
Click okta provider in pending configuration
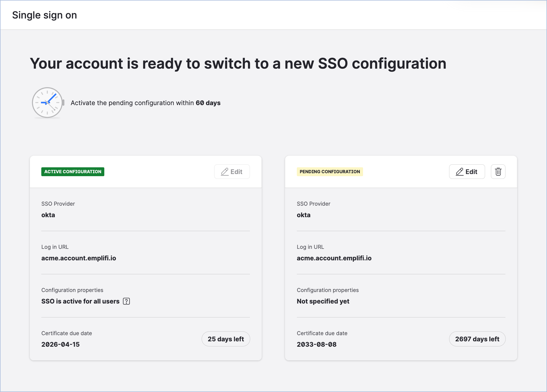(304, 215)
